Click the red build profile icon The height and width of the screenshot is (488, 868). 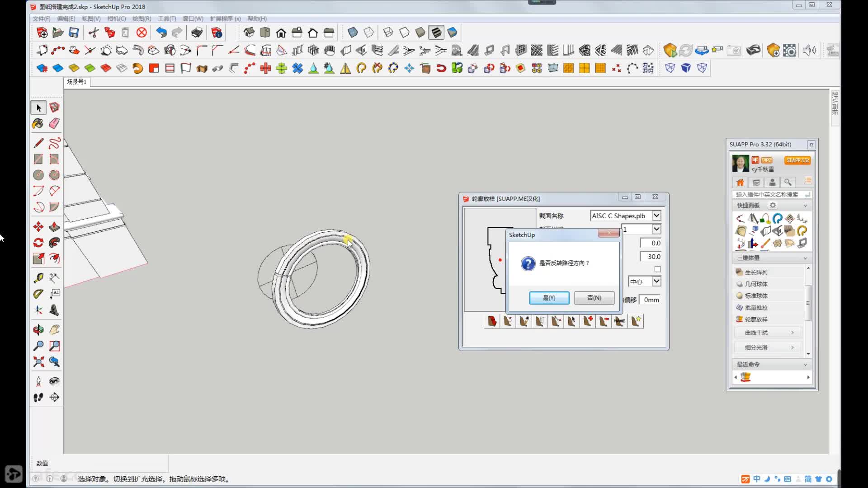pyautogui.click(x=492, y=321)
